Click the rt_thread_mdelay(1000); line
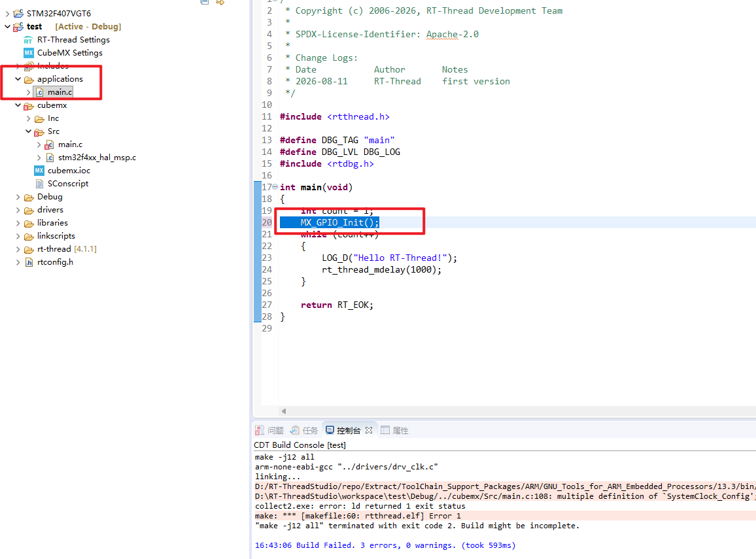The width and height of the screenshot is (756, 559). pos(381,269)
